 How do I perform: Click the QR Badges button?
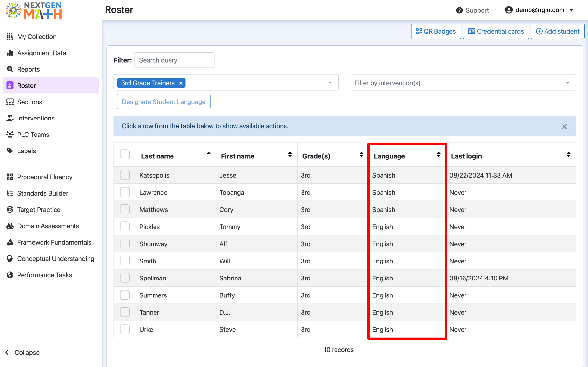pyautogui.click(x=436, y=31)
